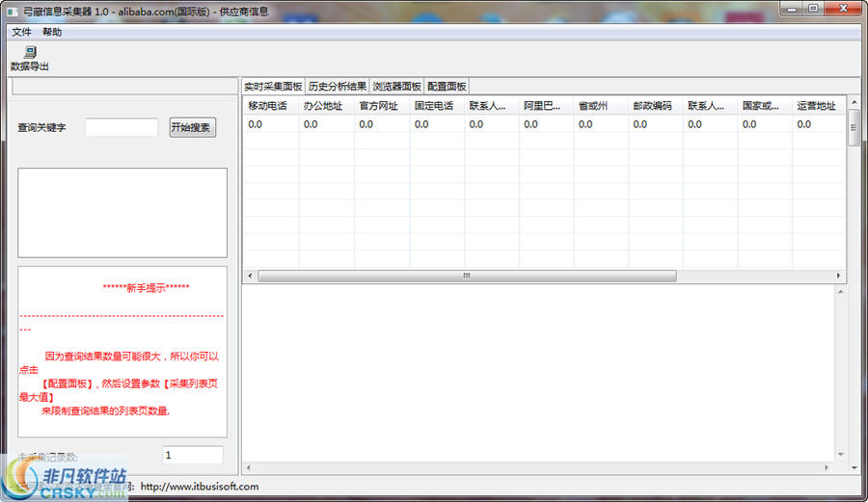Open the 帮助 menu
This screenshot has height=502, width=868.
52,32
